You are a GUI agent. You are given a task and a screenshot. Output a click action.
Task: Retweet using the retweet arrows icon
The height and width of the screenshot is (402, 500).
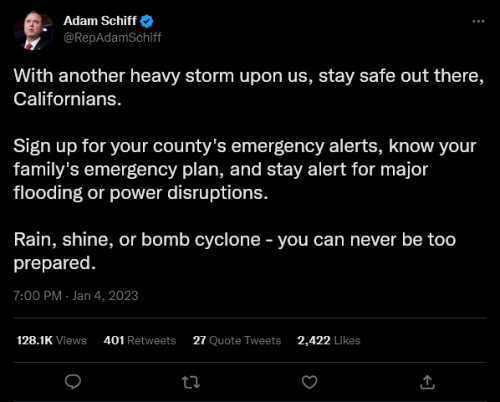(191, 382)
